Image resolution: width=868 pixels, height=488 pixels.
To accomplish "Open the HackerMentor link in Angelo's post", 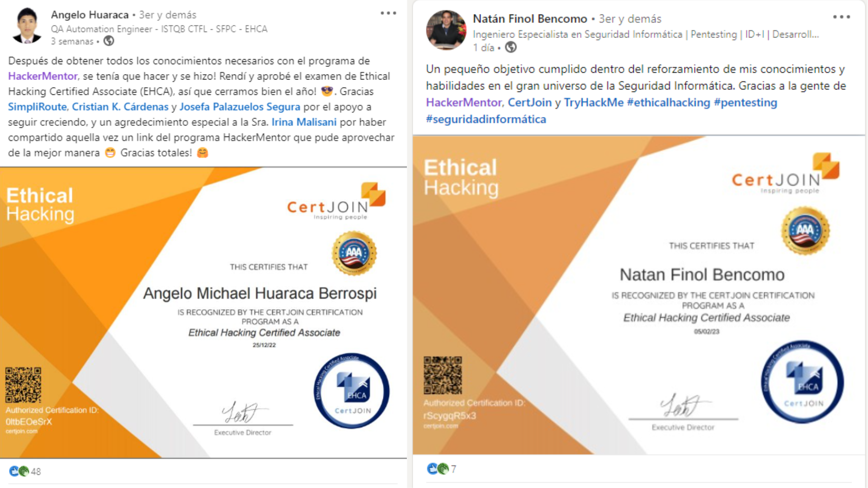I will tap(43, 76).
